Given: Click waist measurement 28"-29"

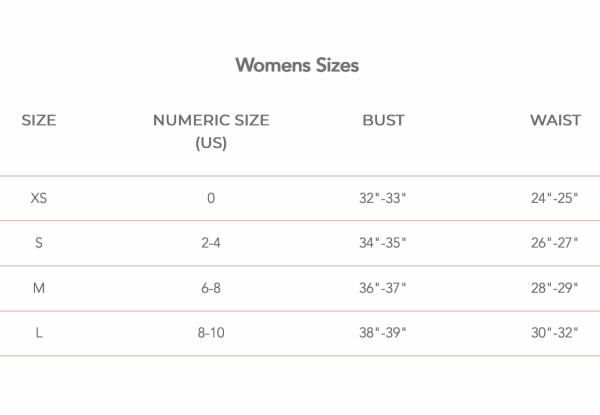Looking at the screenshot, I should pyautogui.click(x=555, y=288).
